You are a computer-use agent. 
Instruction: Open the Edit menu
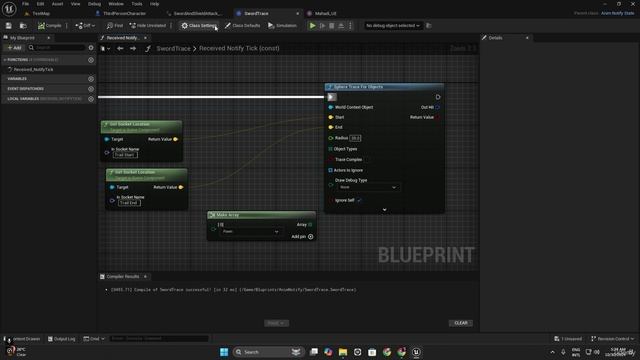click(40, 4)
